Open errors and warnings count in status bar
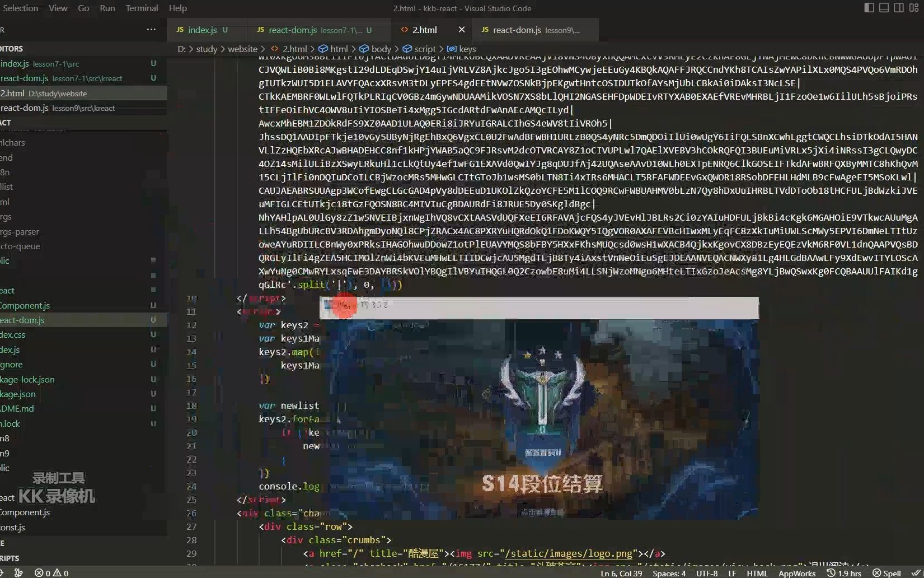This screenshot has height=578, width=924. coord(51,573)
